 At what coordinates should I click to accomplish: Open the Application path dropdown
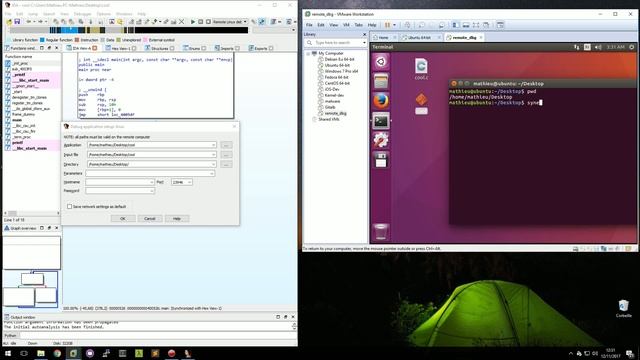[x=213, y=145]
